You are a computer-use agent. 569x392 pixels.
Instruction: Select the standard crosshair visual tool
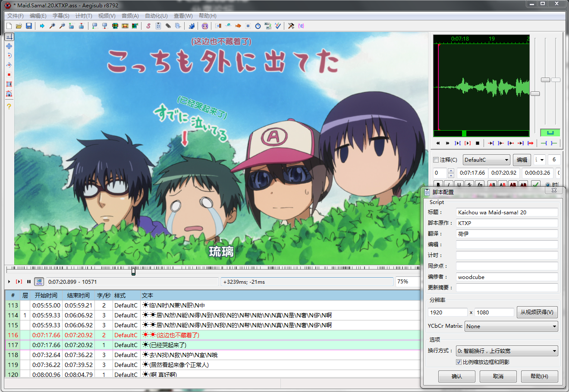9,37
